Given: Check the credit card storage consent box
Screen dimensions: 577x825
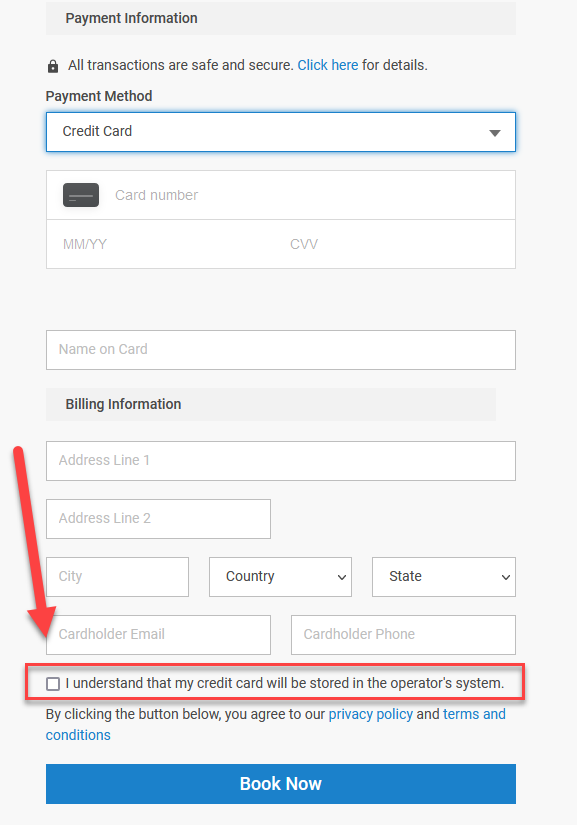Looking at the screenshot, I should [x=53, y=683].
